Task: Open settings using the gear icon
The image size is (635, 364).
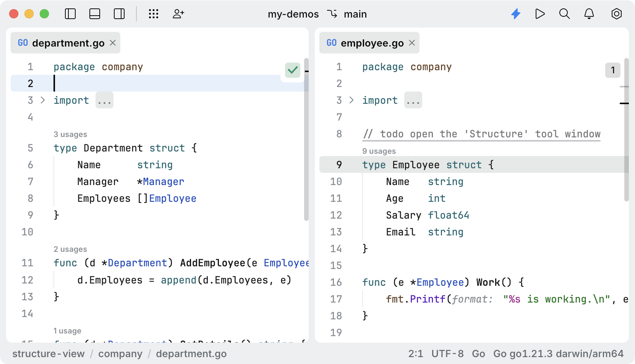Action: 616,14
